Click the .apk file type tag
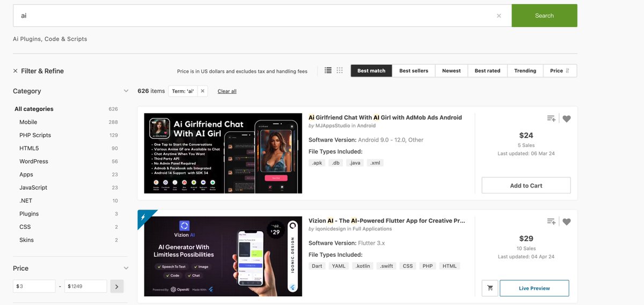This screenshot has height=305, width=644. coord(316,162)
